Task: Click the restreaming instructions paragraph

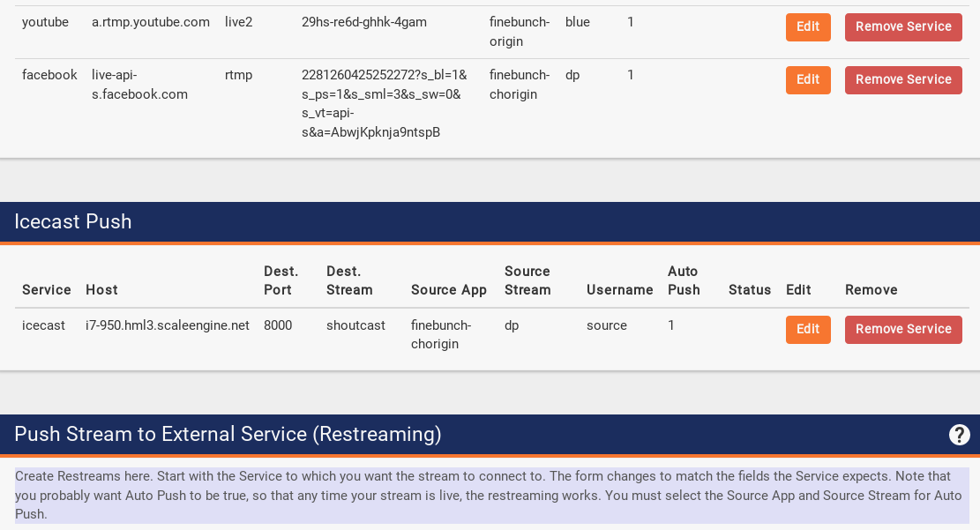Action: pos(490,495)
